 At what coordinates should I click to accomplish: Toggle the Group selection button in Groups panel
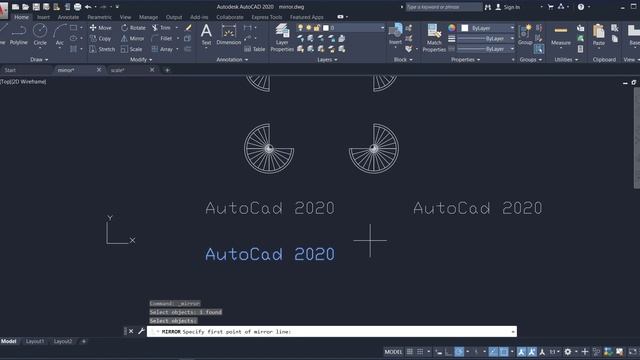(539, 49)
